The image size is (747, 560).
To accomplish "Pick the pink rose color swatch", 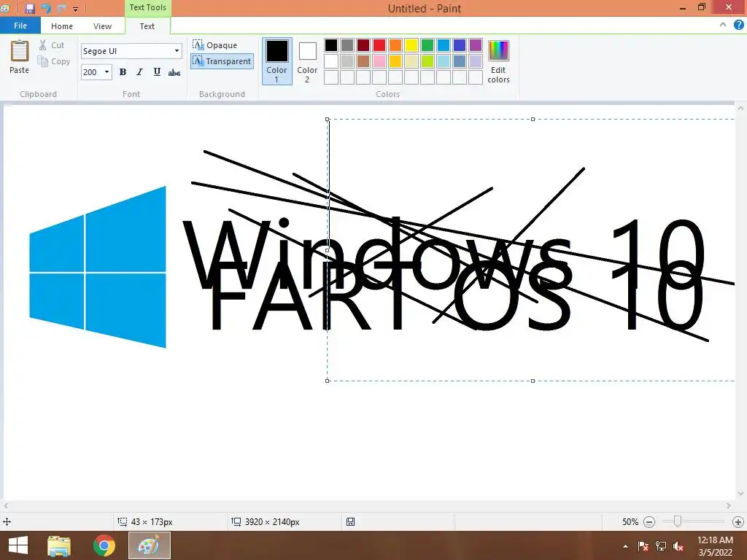I will [379, 61].
